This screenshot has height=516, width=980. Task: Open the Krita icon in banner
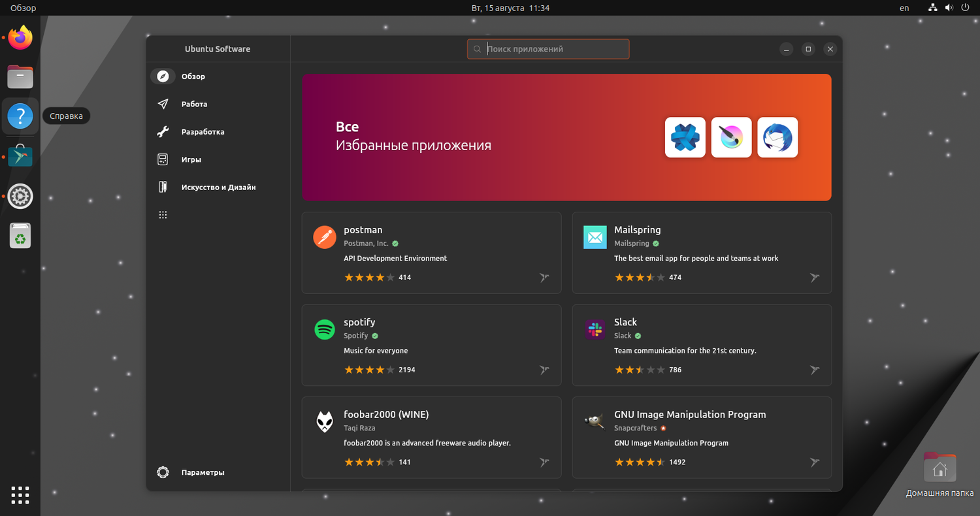pos(731,137)
